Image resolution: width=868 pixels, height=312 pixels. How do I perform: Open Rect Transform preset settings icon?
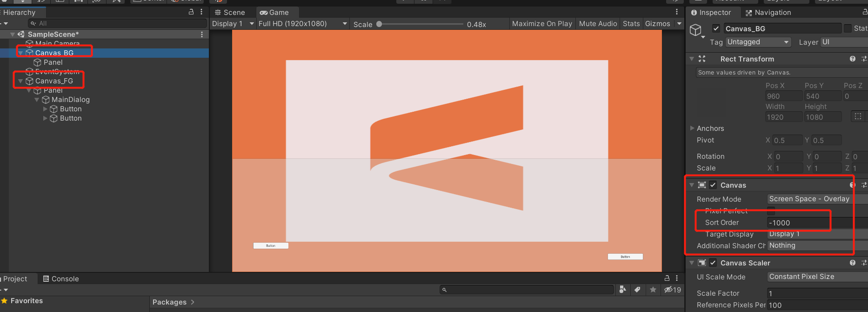[864, 59]
